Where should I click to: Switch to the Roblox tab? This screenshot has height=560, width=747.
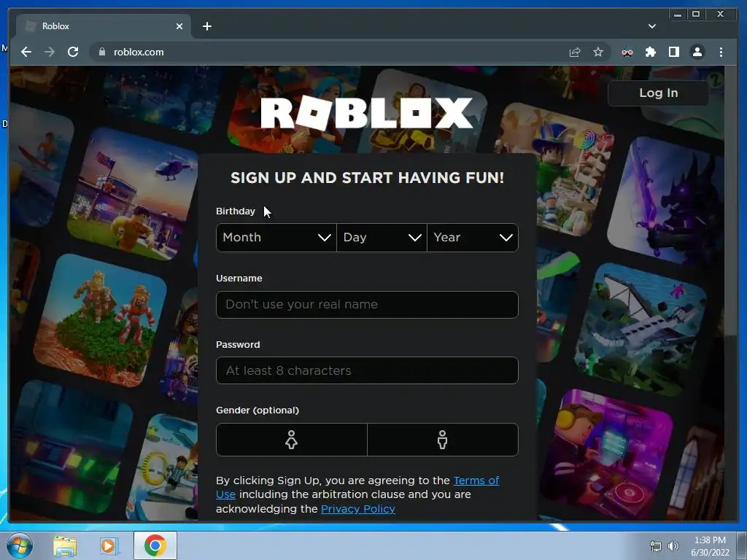[x=104, y=26]
